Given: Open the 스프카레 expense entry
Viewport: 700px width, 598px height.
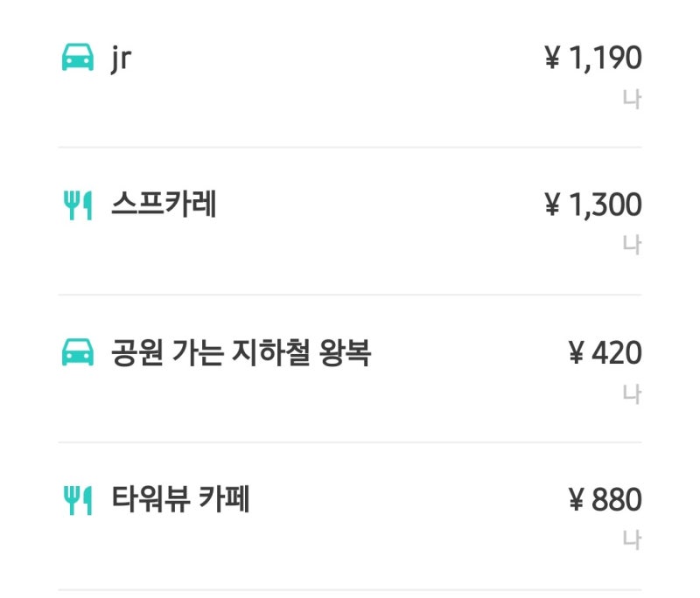Looking at the screenshot, I should pyautogui.click(x=350, y=220).
